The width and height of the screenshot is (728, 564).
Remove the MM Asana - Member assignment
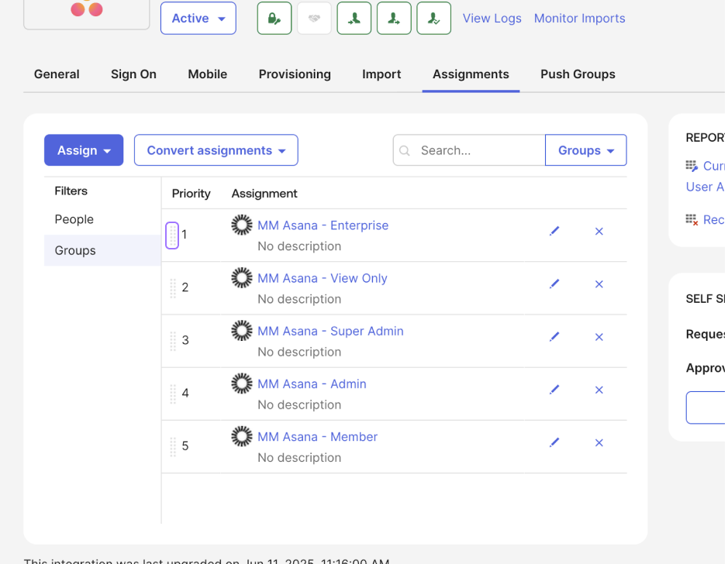click(x=599, y=442)
